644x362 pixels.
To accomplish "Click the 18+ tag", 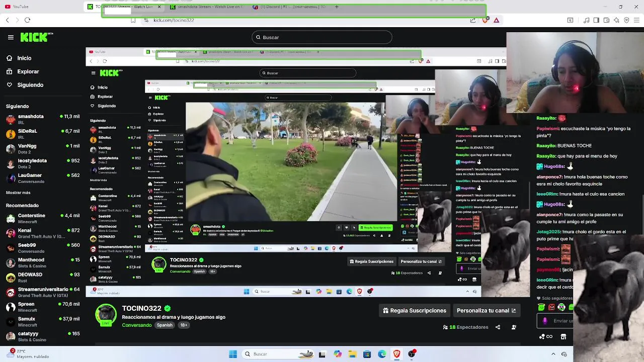I will point(184,325).
